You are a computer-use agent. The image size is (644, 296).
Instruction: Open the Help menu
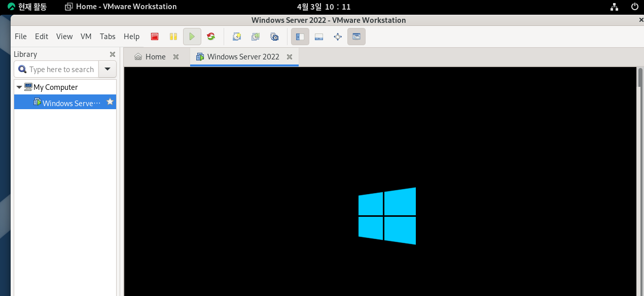(131, 37)
